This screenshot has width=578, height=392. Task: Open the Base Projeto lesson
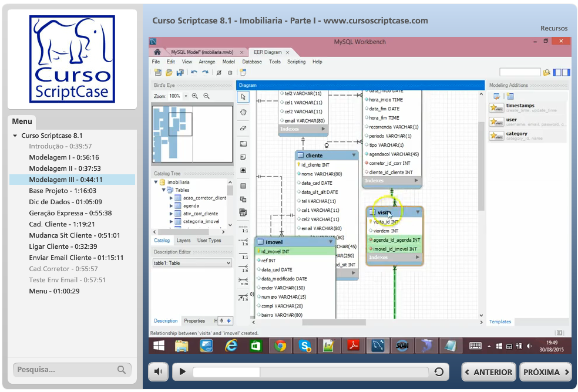click(63, 191)
